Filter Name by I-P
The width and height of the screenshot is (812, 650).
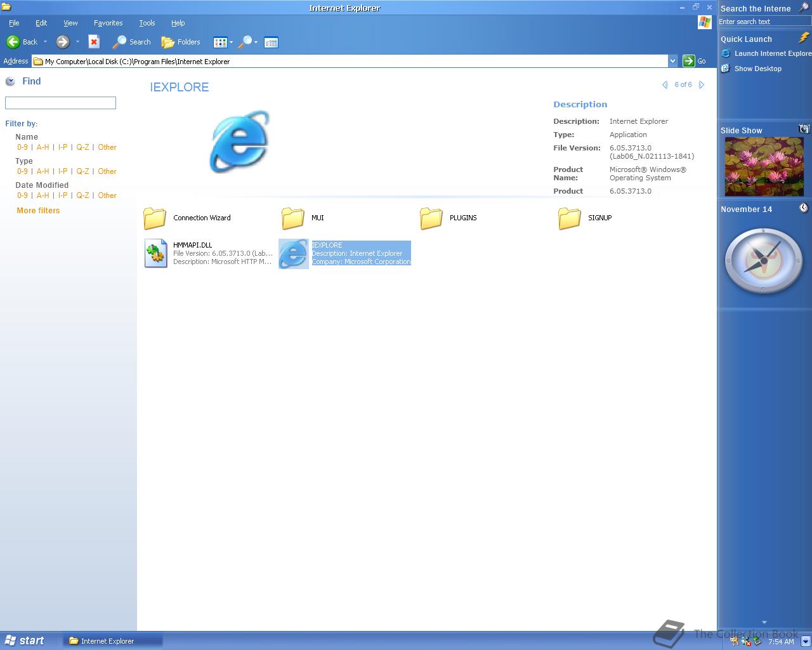coord(63,147)
